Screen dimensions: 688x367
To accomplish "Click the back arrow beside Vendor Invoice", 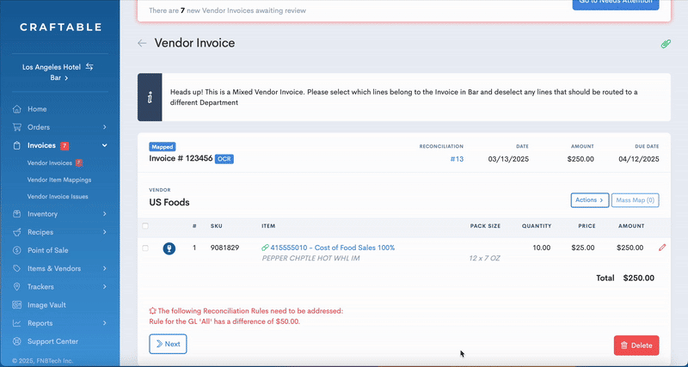I will click(x=142, y=43).
